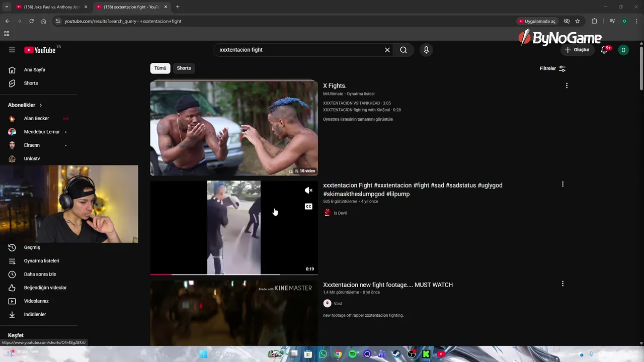Open the X Fights. playlist title
The height and width of the screenshot is (362, 644).
click(335, 86)
